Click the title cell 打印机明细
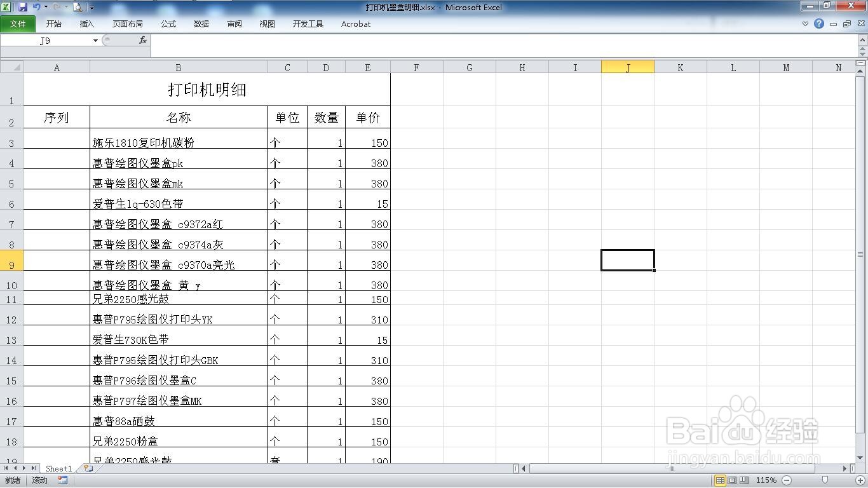The width and height of the screenshot is (868, 488). pos(207,90)
